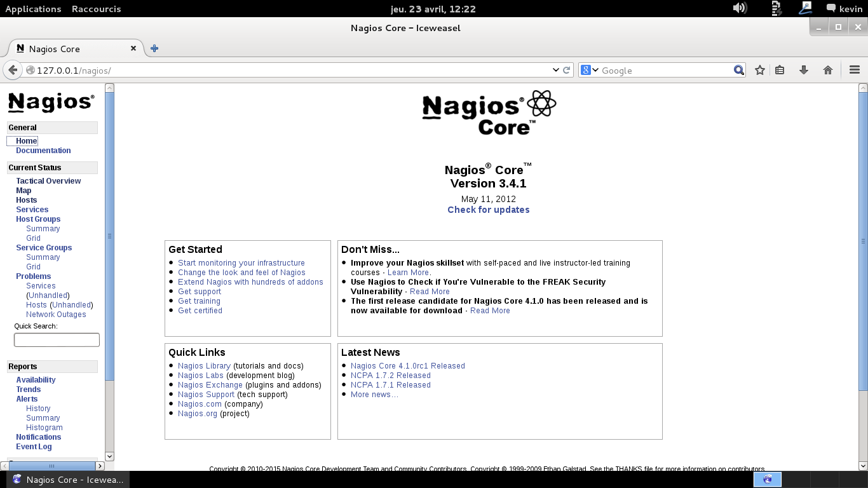Click Nagios Core logo in main page
Image resolution: width=868 pixels, height=488 pixels.
[x=489, y=112]
